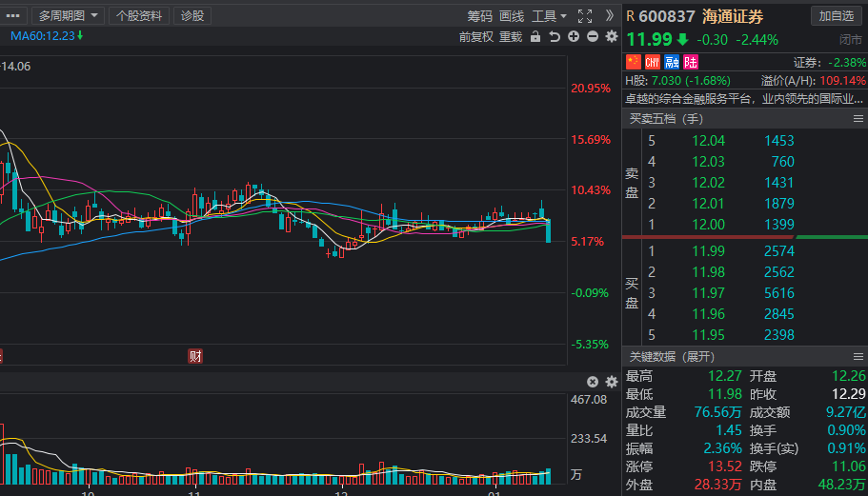Viewport: 868px width, 496px height.
Task: Expand the 关键数据（展开）section
Action: point(672,357)
